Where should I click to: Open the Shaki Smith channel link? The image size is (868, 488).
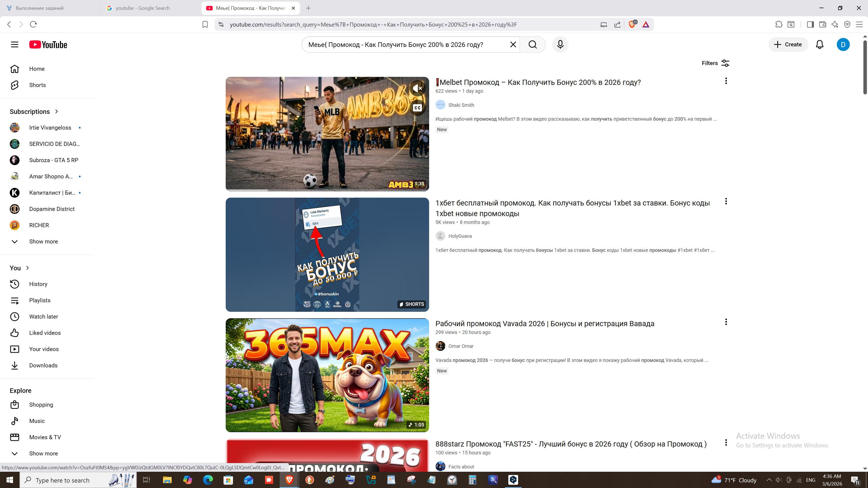(461, 105)
